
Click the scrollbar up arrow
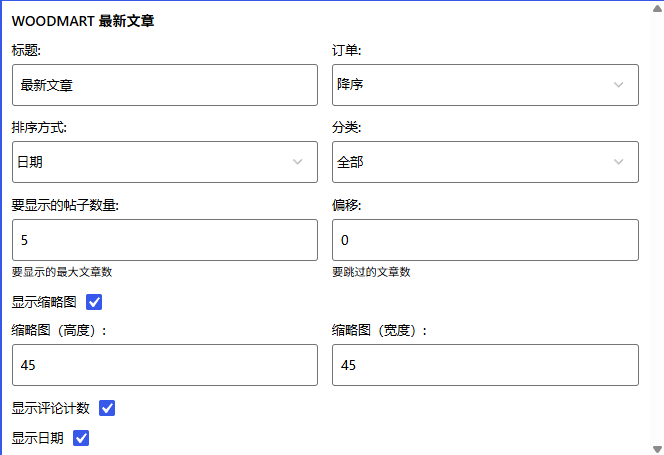click(x=657, y=8)
